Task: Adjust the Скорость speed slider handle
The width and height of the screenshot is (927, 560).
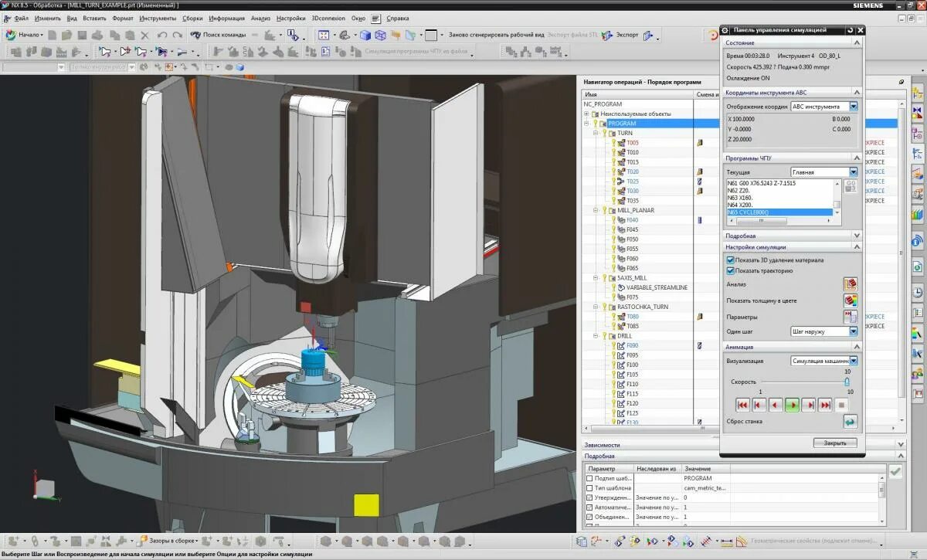Action: point(847,382)
